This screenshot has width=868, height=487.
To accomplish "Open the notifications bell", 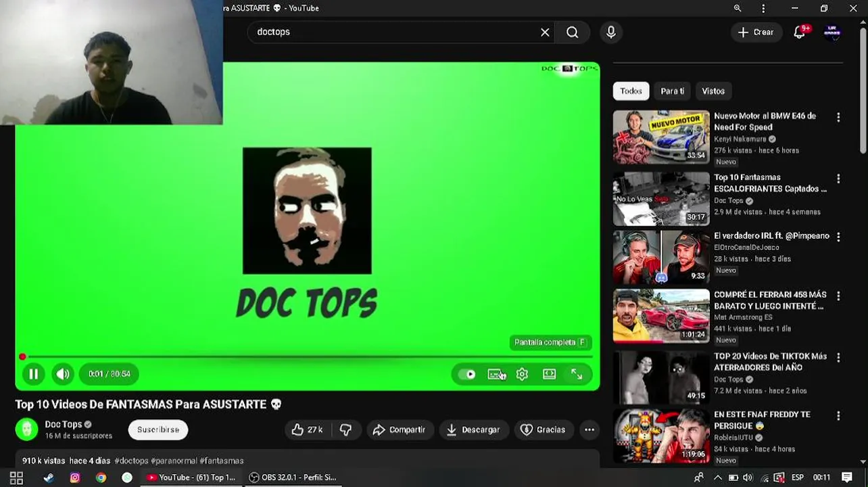I will coord(800,32).
